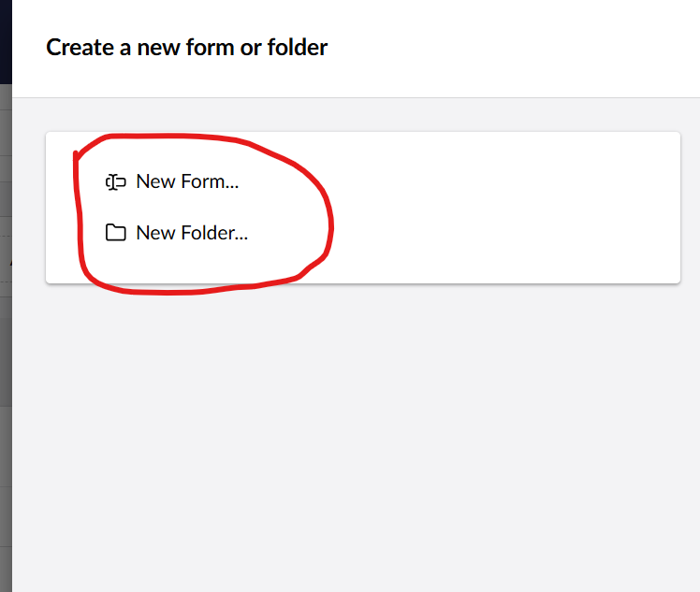This screenshot has height=592, width=700.
Task: Click the word 'Form' in the first option
Action: click(x=203, y=182)
